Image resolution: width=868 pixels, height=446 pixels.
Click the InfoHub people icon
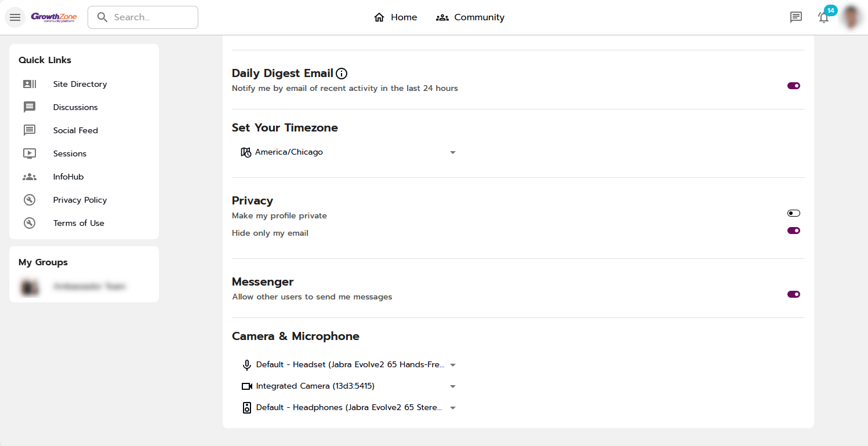coord(30,177)
